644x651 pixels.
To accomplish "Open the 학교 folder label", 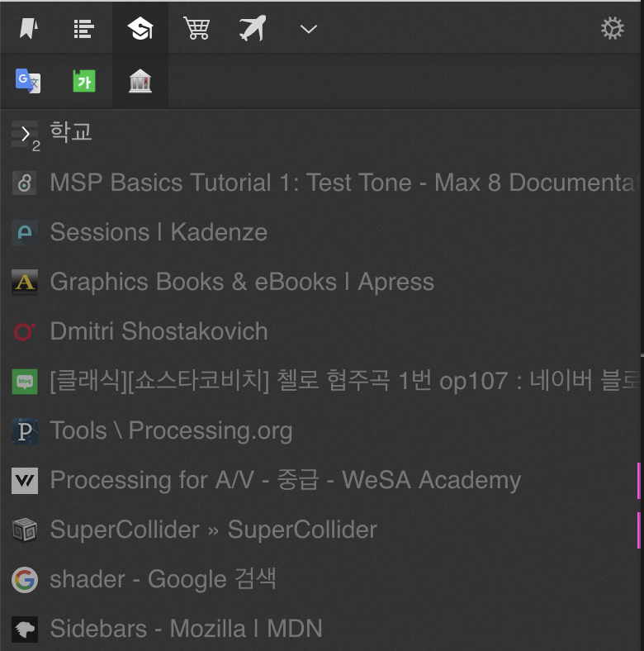I will [x=71, y=132].
